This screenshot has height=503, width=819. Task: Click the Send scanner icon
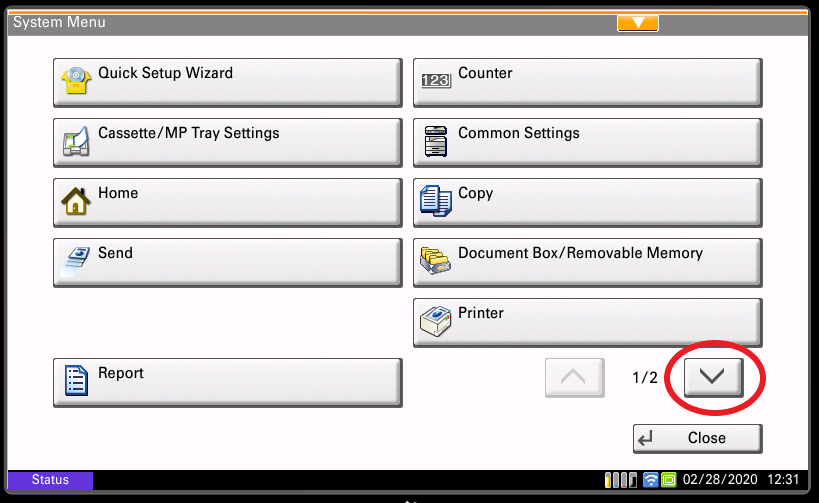coord(75,261)
